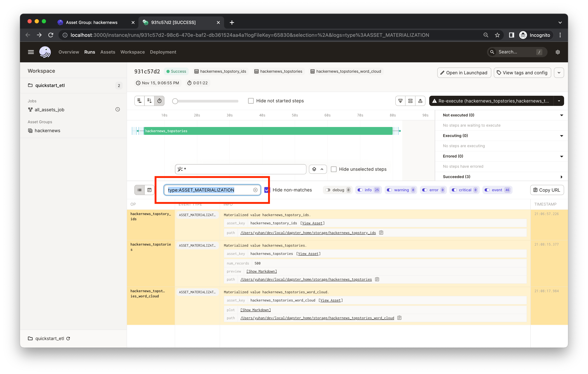Screen dimensions: 588x374
Task: Click the top panel layout icon
Action: point(401,101)
